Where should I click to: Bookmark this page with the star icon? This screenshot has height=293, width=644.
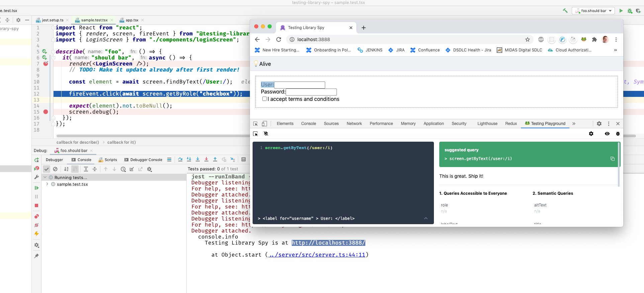(x=528, y=39)
